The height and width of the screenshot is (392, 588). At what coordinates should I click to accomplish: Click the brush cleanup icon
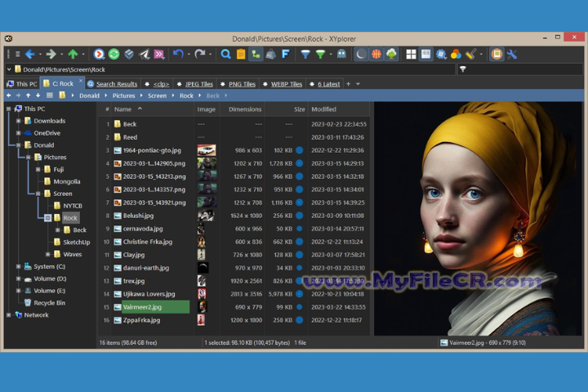(x=470, y=55)
